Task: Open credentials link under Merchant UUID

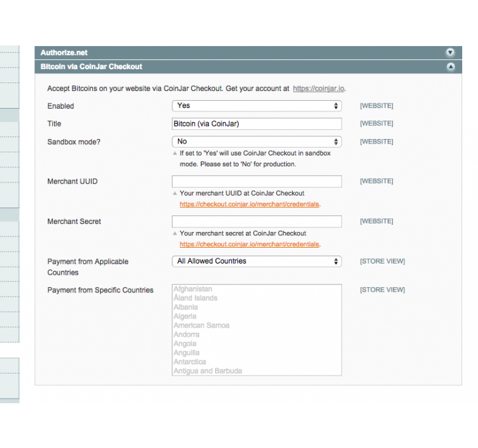Action: [x=249, y=204]
